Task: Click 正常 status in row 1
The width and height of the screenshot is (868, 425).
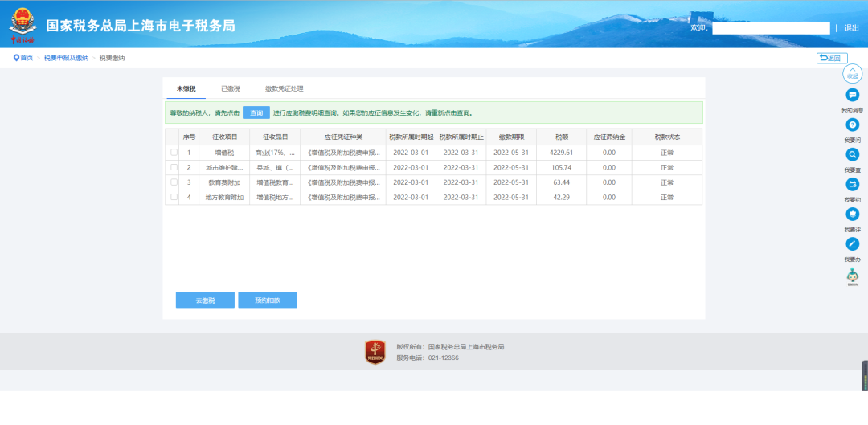Action: pyautogui.click(x=666, y=152)
